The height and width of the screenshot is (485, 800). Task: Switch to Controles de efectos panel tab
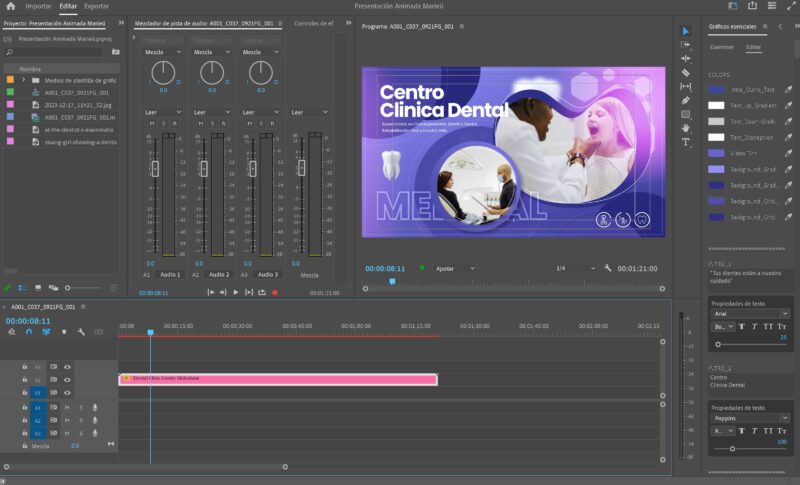coord(314,23)
